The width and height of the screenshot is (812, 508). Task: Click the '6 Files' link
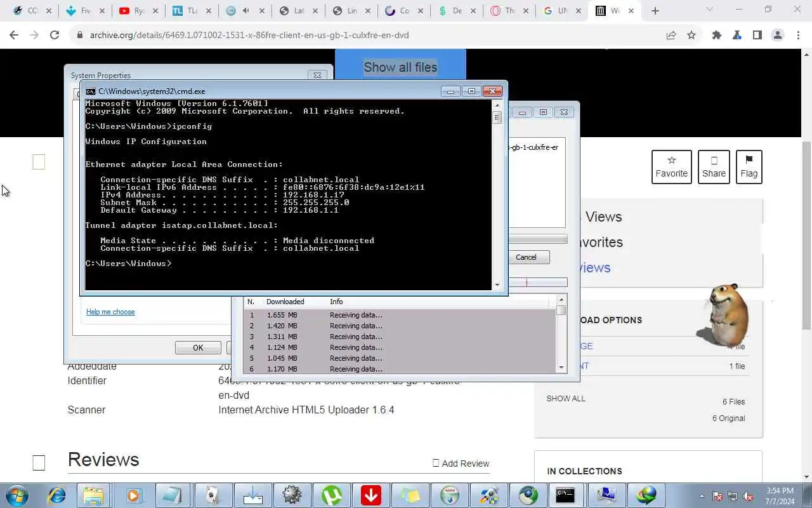pyautogui.click(x=733, y=402)
